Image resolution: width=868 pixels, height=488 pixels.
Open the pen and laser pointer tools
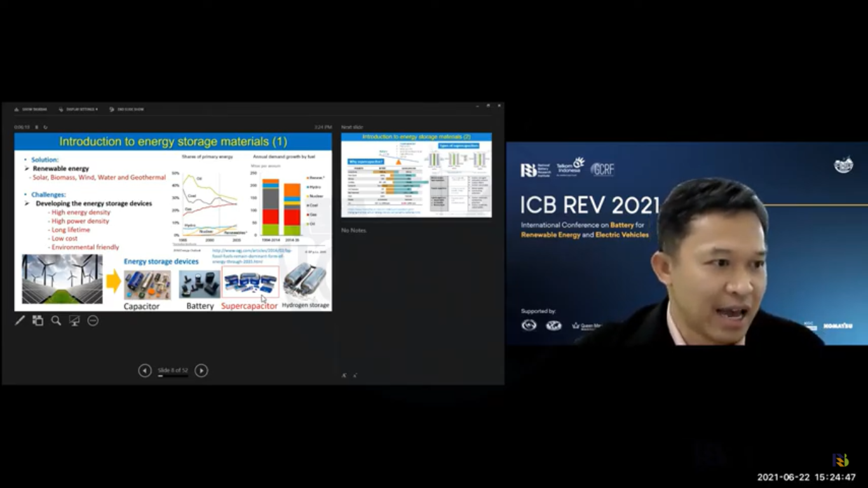20,321
